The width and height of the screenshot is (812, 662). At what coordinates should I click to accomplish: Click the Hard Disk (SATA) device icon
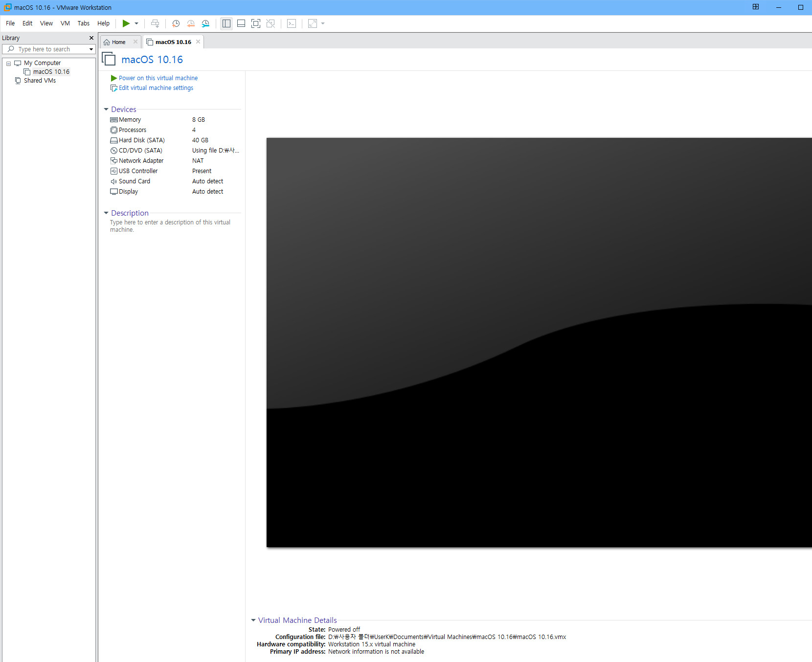pos(114,140)
